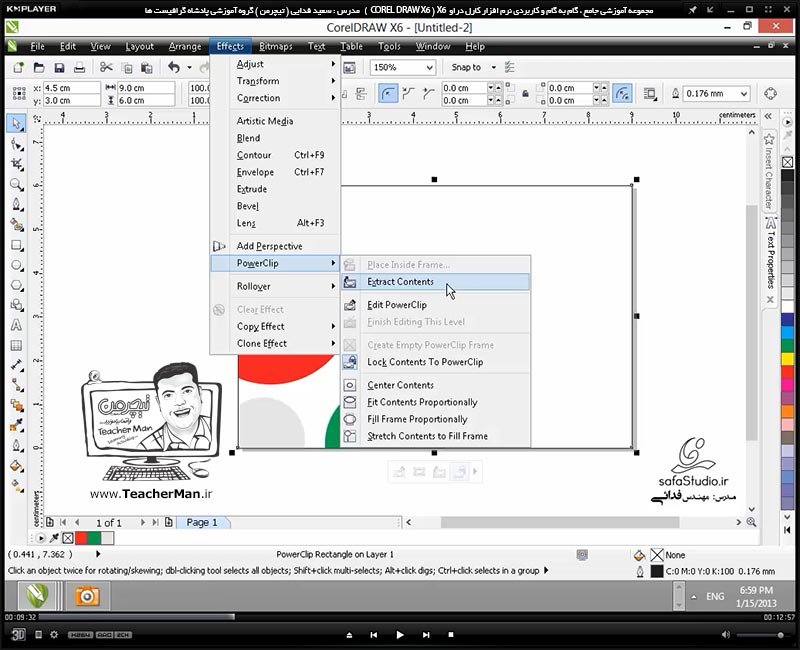Screen dimensions: 800x650
Task: Select the Table tool
Action: point(16,345)
